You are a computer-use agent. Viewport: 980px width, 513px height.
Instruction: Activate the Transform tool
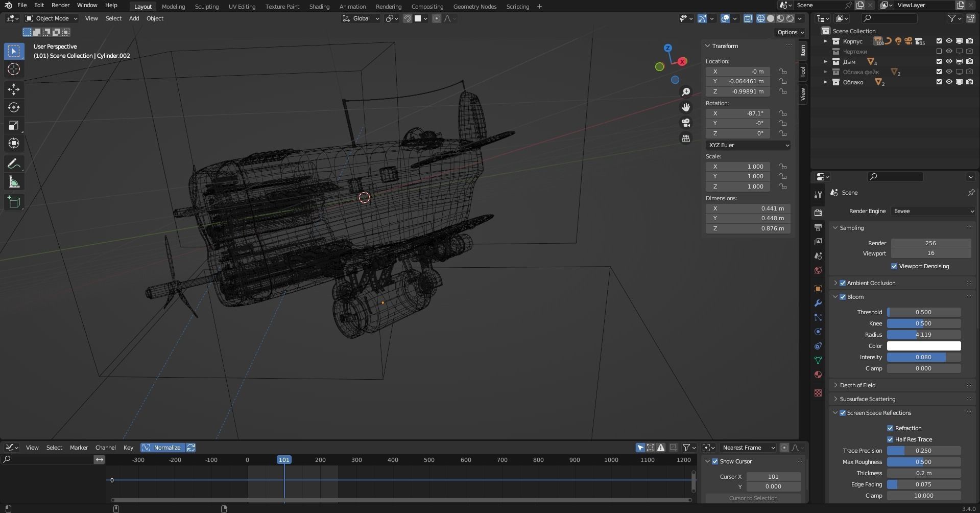coord(14,143)
